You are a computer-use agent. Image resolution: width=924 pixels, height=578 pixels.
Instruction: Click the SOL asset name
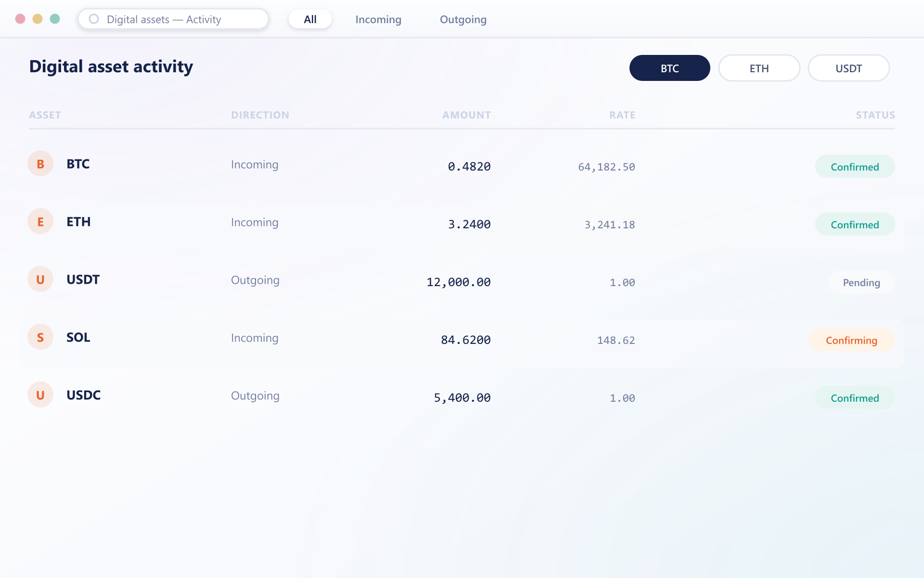point(78,337)
